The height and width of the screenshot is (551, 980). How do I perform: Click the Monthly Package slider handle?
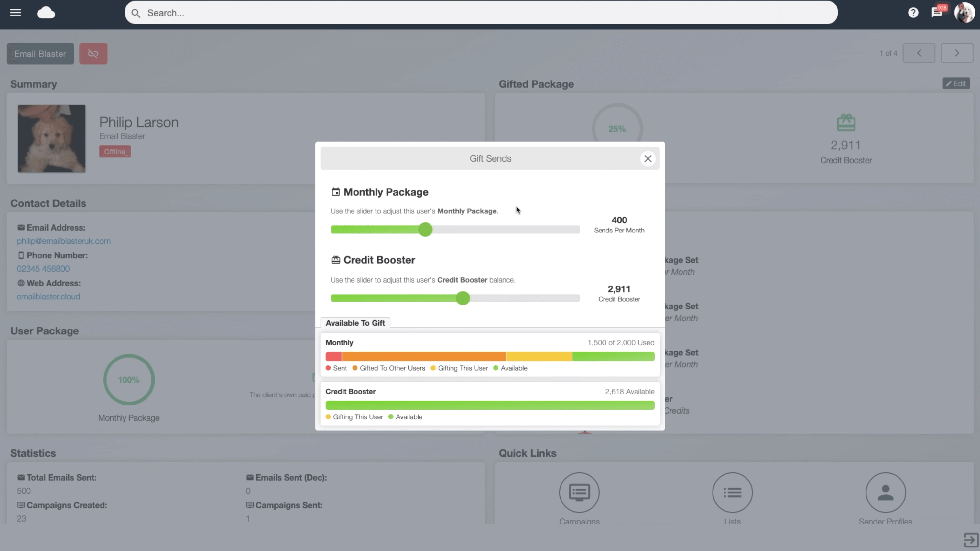pos(425,230)
